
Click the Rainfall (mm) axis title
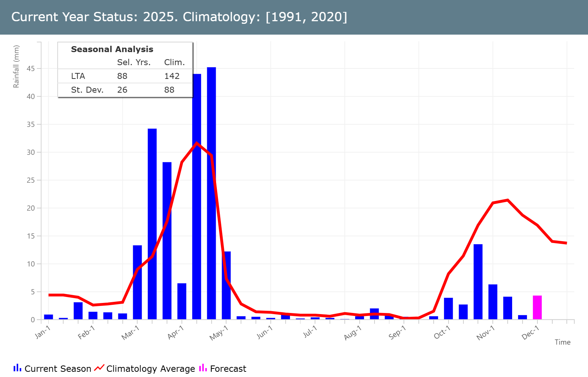tap(16, 67)
